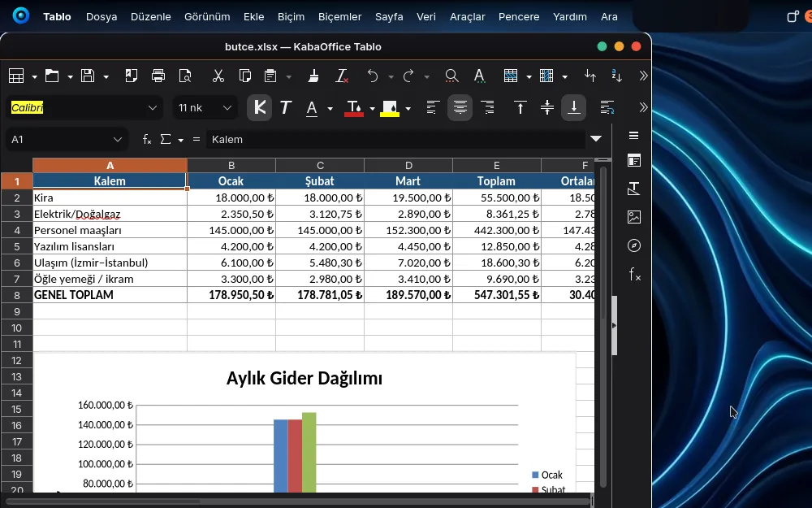Viewport: 812px width, 508px height.
Task: Undo the last action
Action: coord(373,76)
